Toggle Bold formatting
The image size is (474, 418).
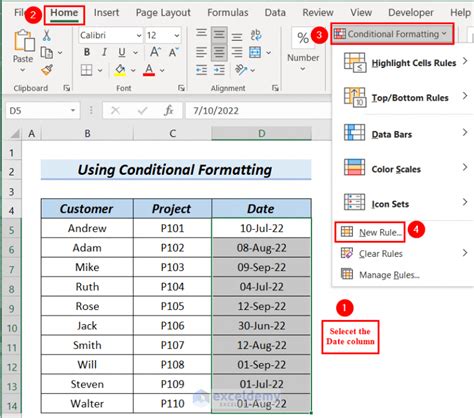click(87, 52)
